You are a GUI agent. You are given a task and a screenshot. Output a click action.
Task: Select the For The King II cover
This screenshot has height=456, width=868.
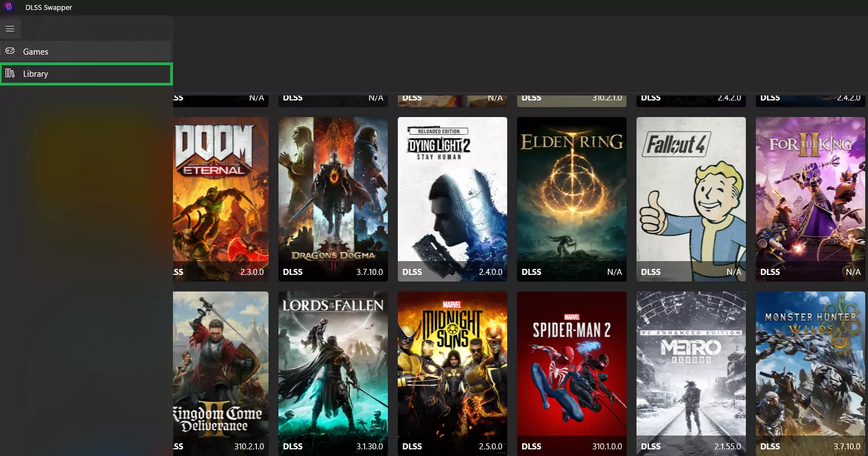click(x=811, y=199)
